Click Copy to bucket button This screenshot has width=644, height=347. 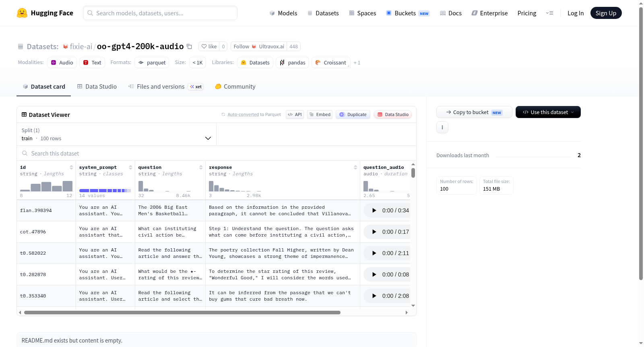pyautogui.click(x=474, y=112)
